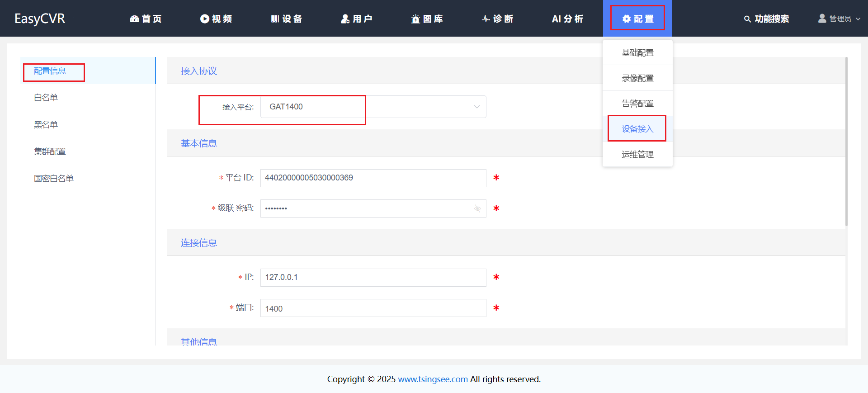Open the 白名单 sidebar section
The image size is (868, 393).
46,98
